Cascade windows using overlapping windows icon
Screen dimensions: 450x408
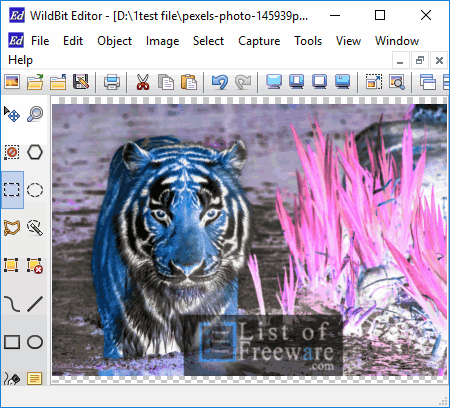[x=428, y=82]
